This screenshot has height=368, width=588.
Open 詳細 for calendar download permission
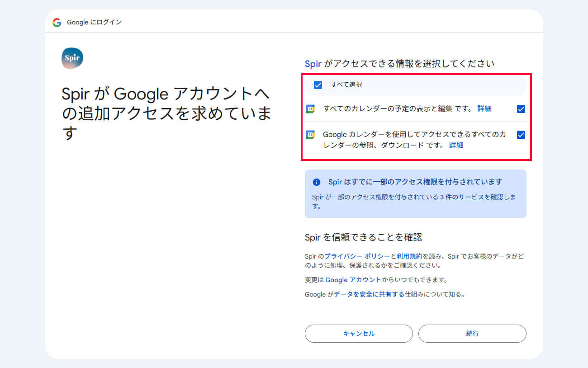tap(456, 145)
